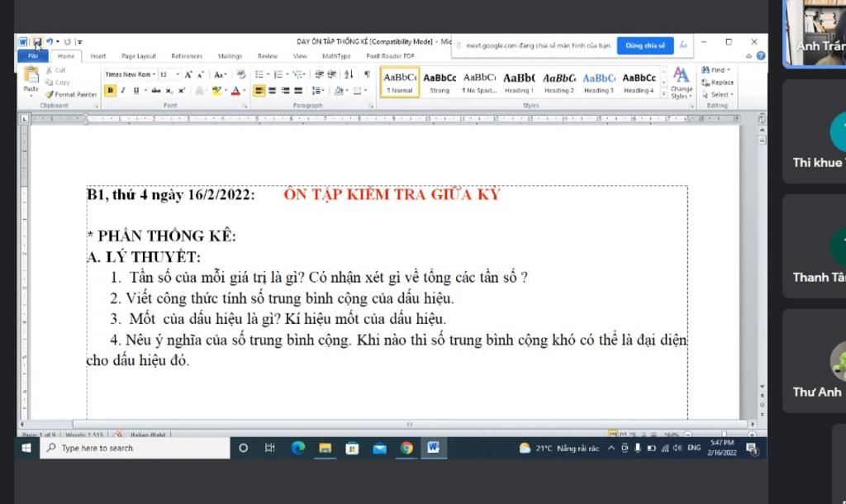
Task: Toggle Bold formatting
Action: coord(110,91)
